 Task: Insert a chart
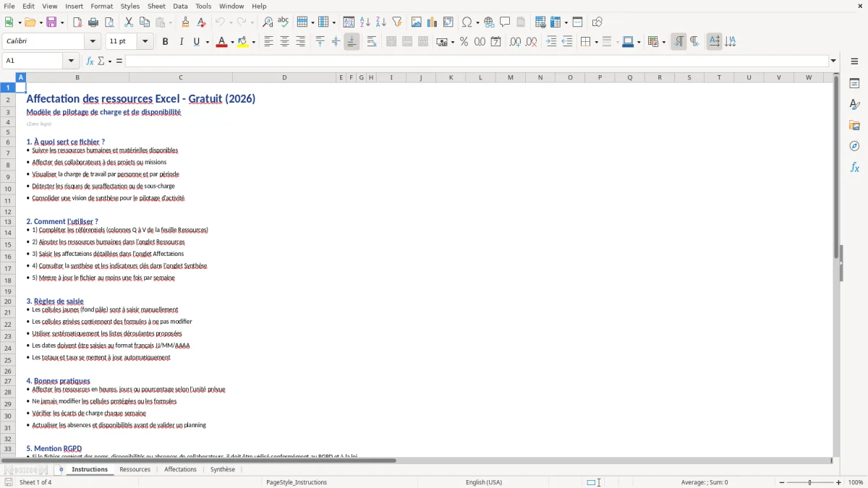pos(433,22)
